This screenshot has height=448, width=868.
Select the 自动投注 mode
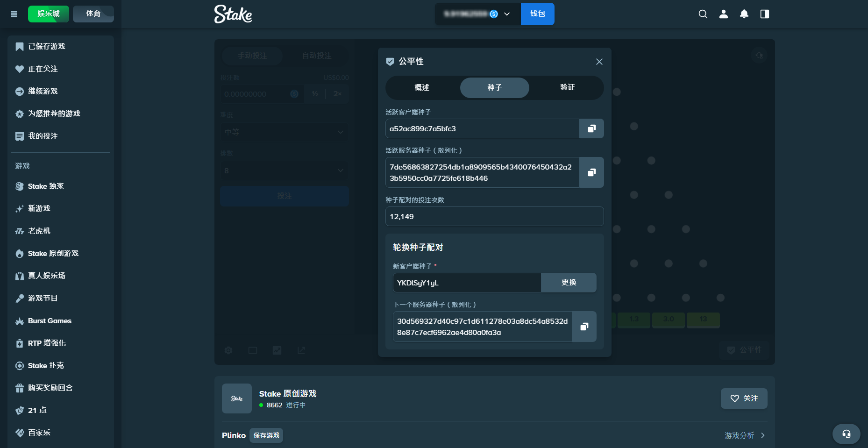point(317,56)
